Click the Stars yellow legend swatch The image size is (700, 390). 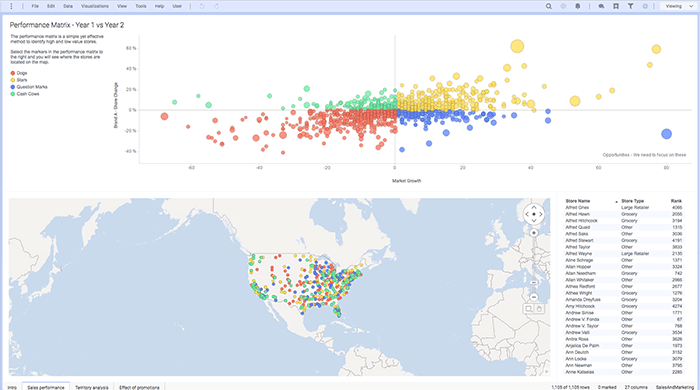pyautogui.click(x=12, y=80)
